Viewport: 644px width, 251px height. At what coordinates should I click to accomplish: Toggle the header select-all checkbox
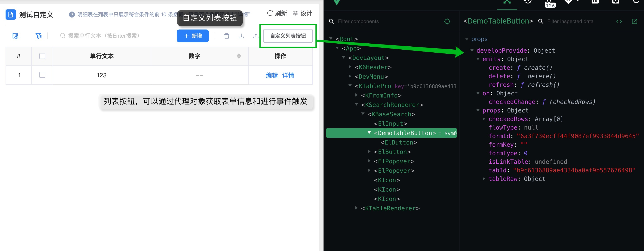click(42, 56)
